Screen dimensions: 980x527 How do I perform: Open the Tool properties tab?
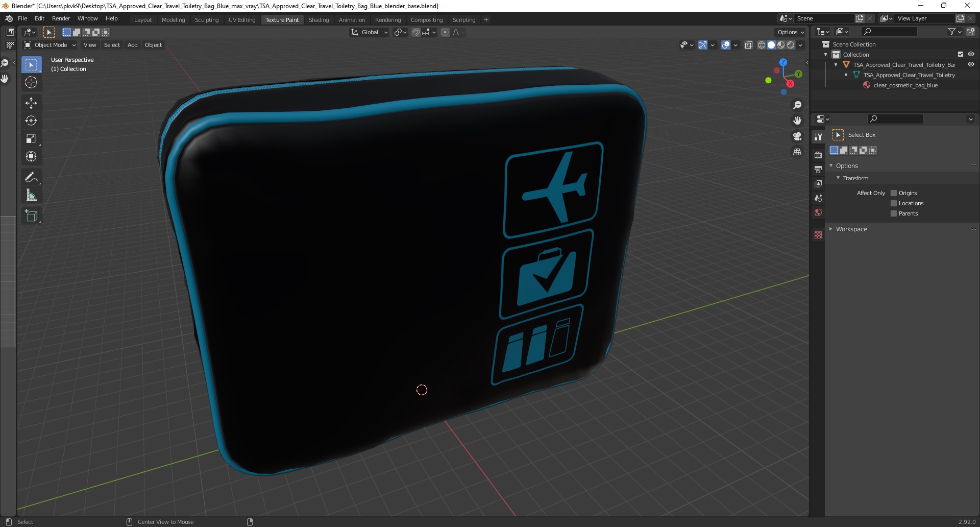pyautogui.click(x=818, y=137)
